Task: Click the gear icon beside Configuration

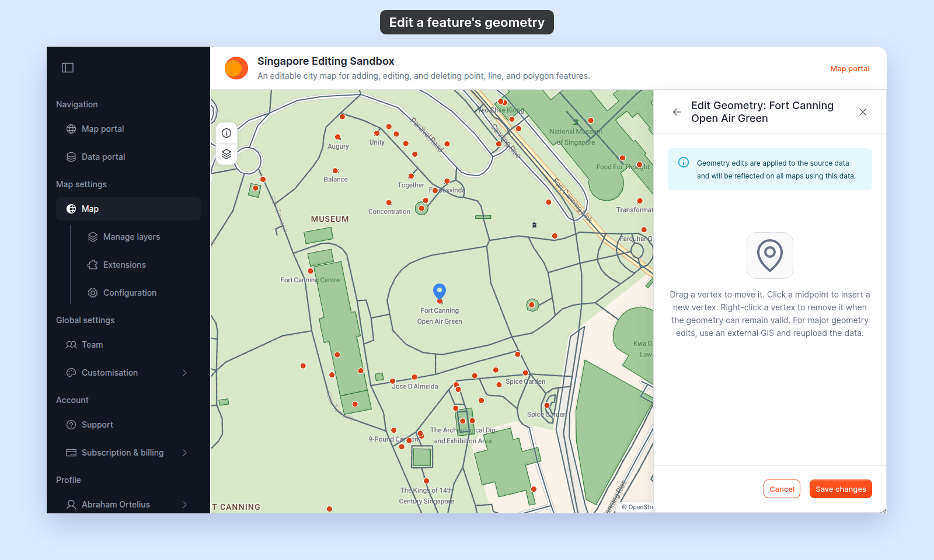Action: point(93,293)
